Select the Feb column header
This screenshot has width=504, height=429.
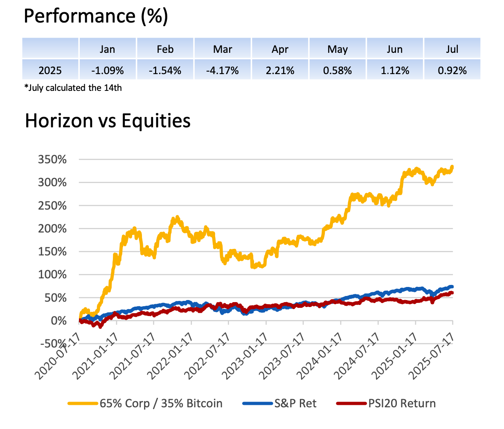click(165, 49)
